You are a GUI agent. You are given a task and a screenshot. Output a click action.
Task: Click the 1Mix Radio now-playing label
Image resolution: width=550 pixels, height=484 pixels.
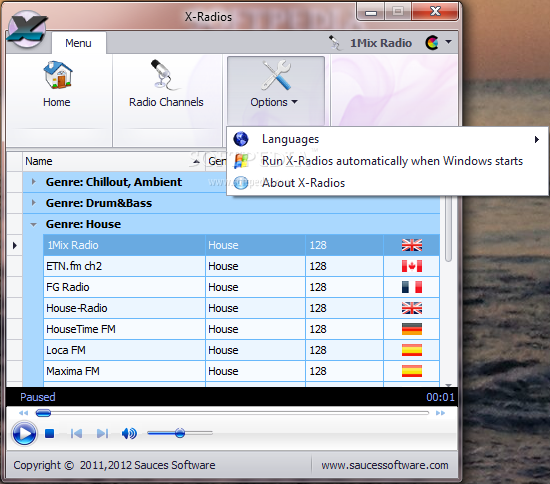coord(381,43)
